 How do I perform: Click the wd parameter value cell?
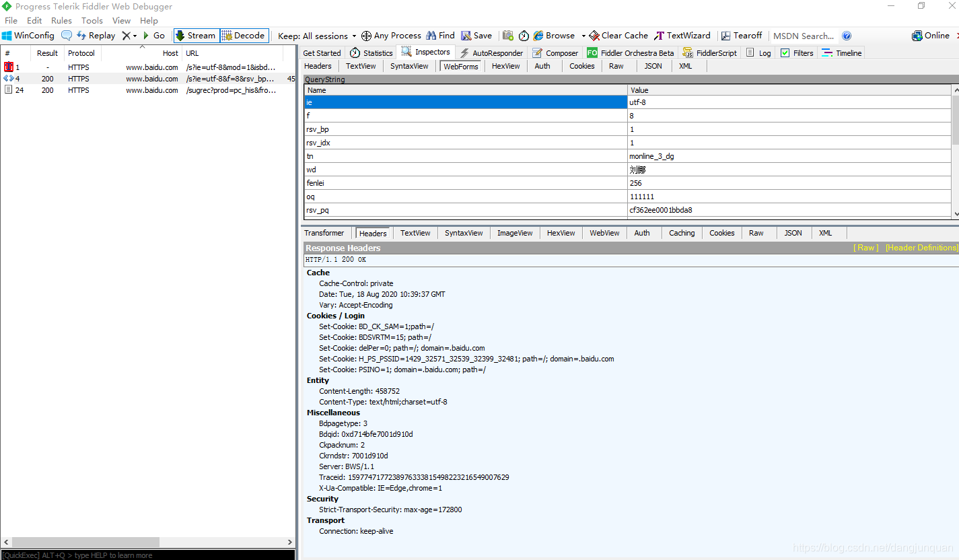tap(790, 170)
